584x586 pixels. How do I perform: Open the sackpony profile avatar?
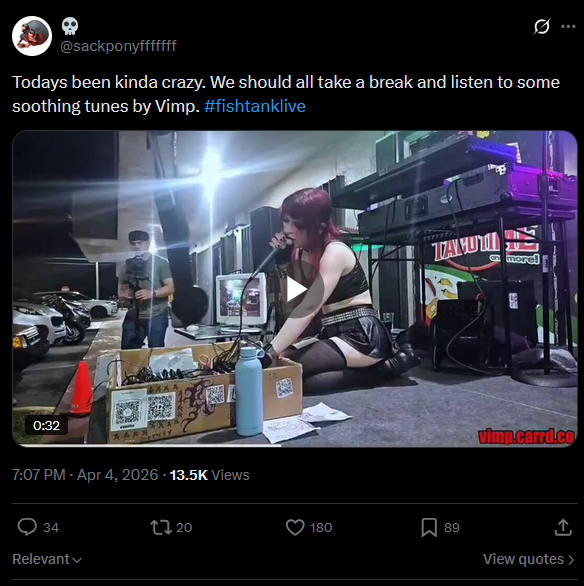coord(32,36)
